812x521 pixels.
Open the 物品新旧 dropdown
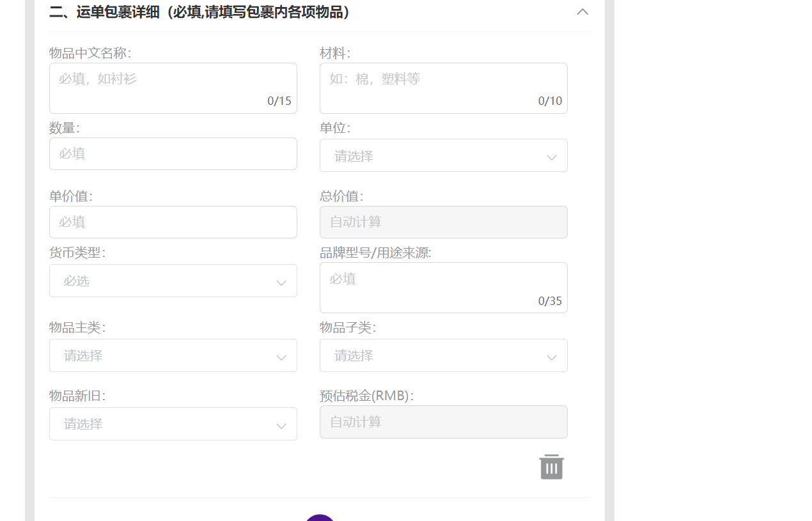tap(173, 424)
